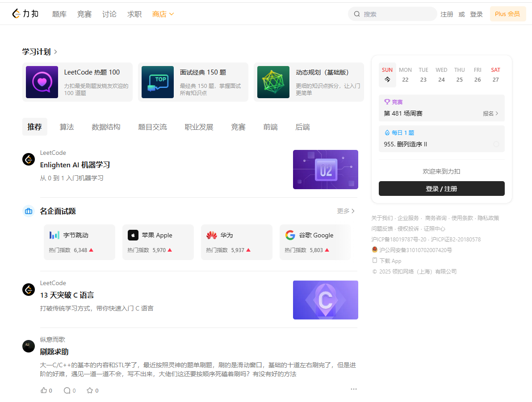Click the 企业服务 footer link
532x402 pixels.
click(x=408, y=218)
